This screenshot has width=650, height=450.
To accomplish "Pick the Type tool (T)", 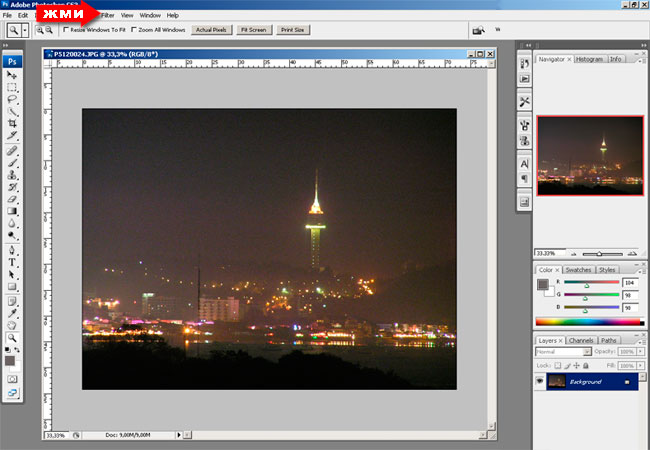I will click(x=12, y=262).
